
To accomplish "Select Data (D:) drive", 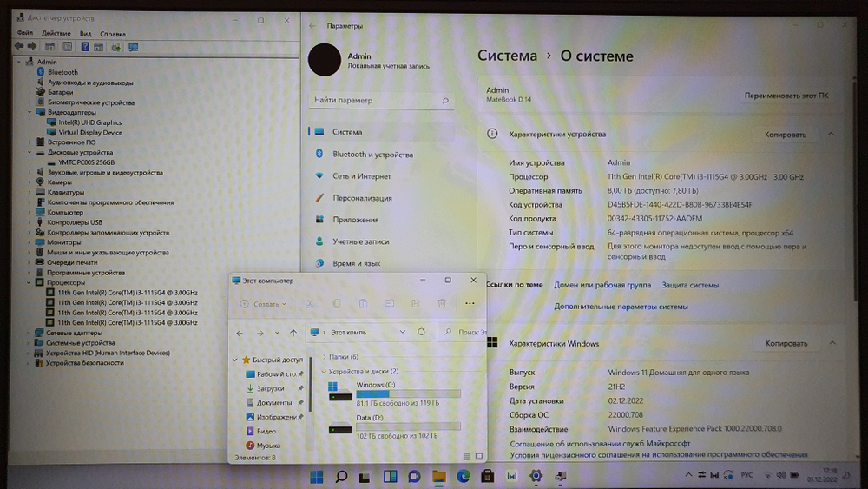I will 395,426.
